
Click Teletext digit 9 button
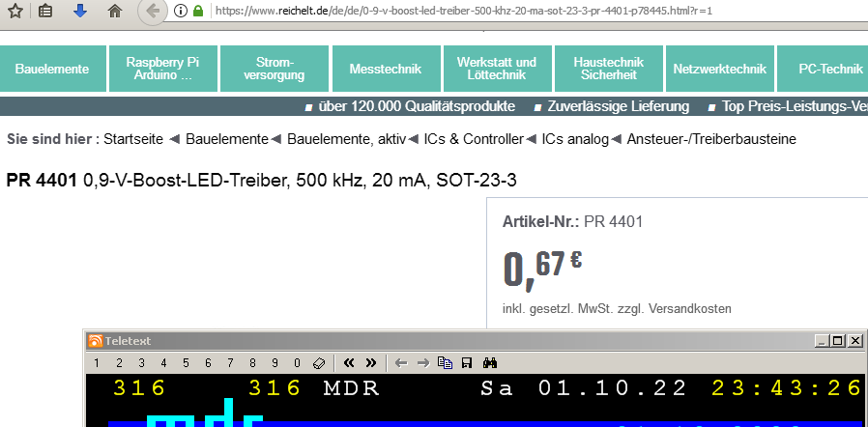click(x=275, y=363)
